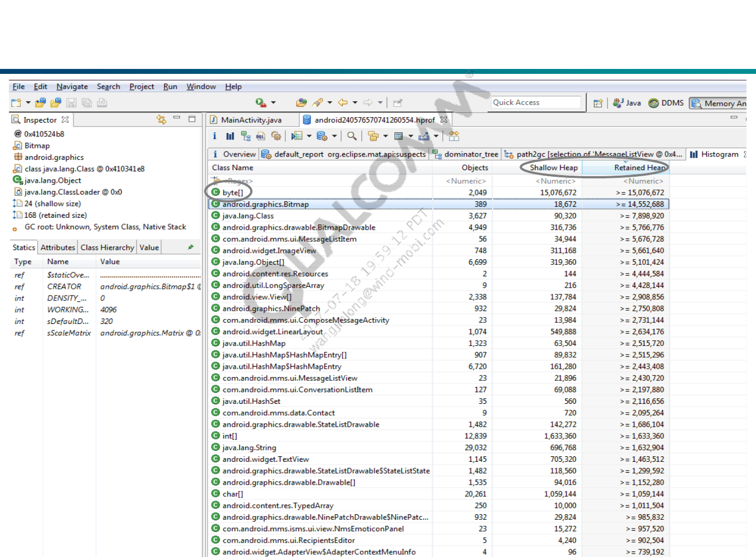
Task: Open the dominator_tree tab
Action: (x=466, y=154)
